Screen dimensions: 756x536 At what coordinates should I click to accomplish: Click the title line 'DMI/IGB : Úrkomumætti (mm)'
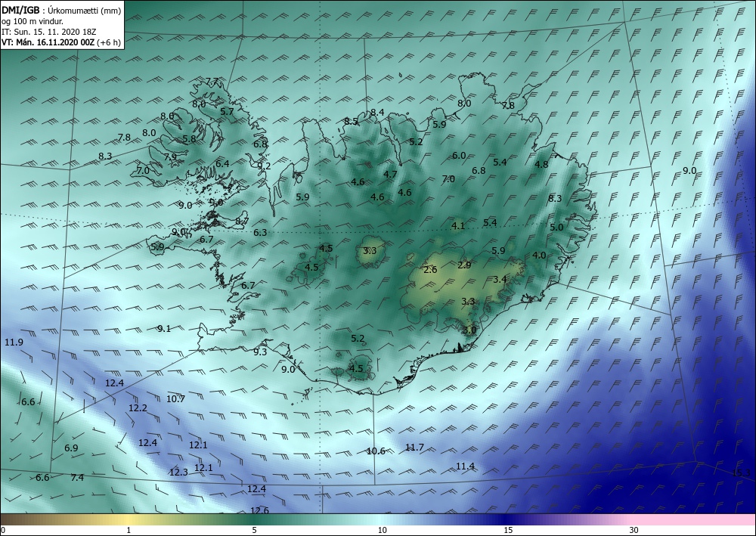61,10
